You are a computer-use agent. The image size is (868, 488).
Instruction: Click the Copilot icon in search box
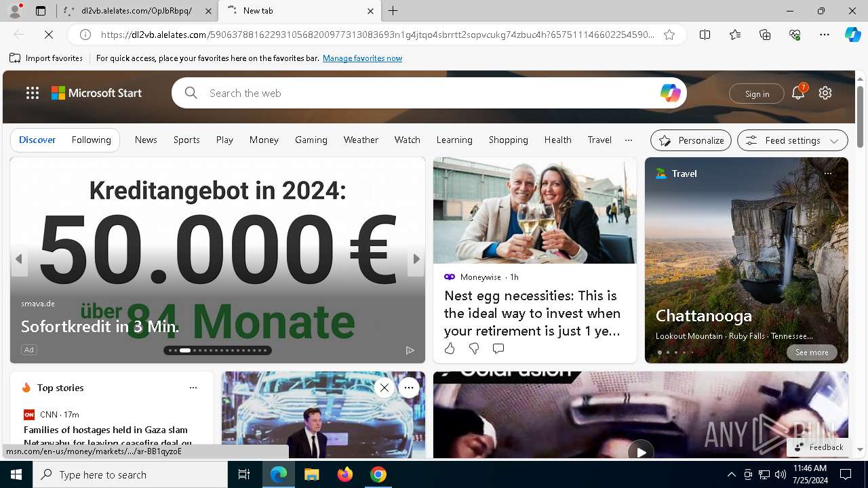670,93
